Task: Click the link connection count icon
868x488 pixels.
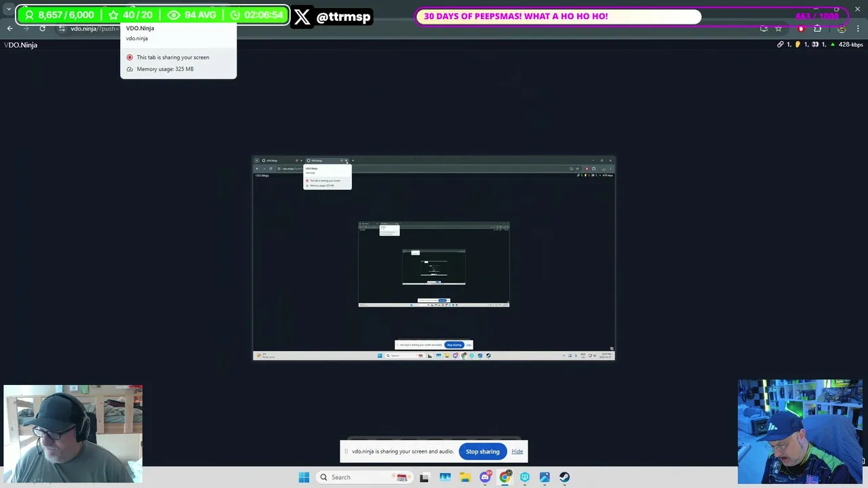Action: pos(781,45)
